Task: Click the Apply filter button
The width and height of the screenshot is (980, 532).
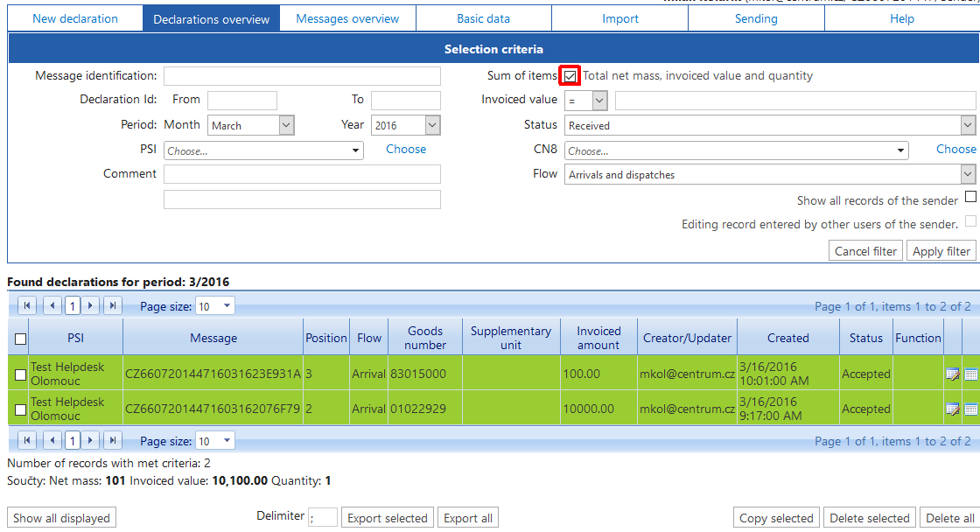Action: coord(941,250)
